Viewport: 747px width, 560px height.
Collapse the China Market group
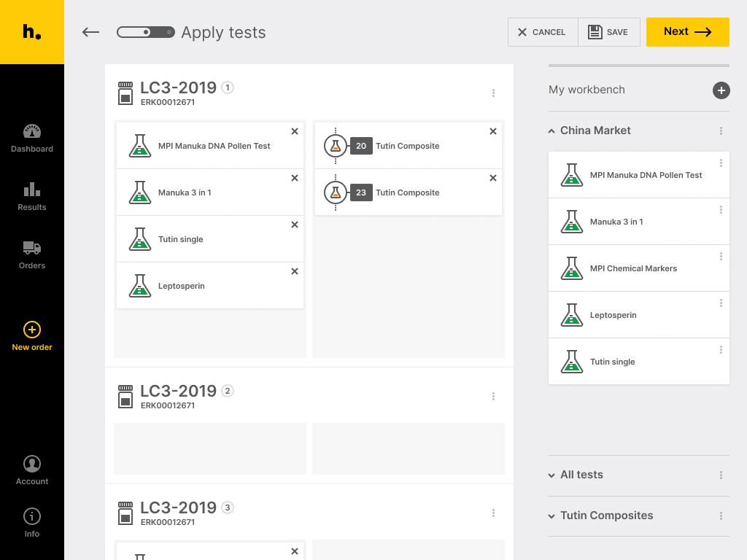551,131
